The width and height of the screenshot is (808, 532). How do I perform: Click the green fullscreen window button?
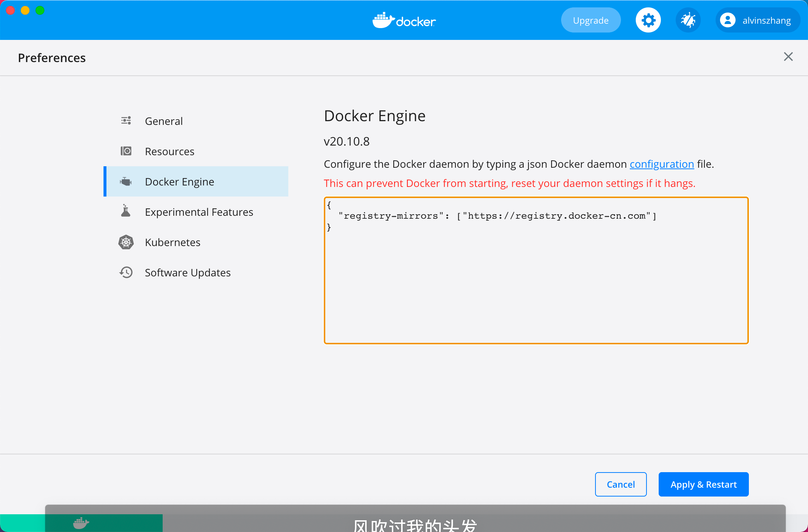[x=40, y=10]
